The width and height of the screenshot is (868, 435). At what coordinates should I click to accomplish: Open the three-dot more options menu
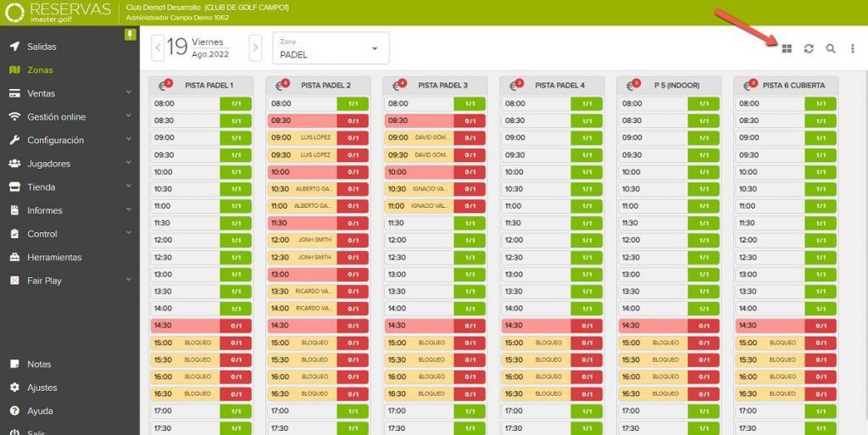click(853, 48)
